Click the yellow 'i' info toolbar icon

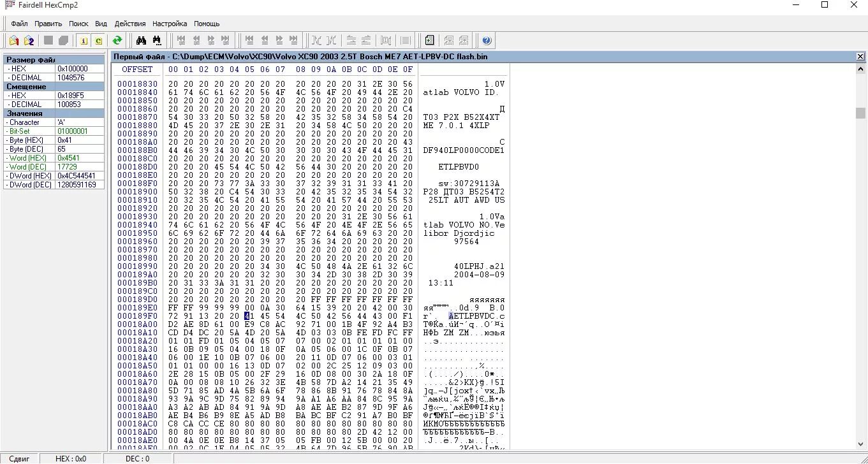[x=83, y=41]
